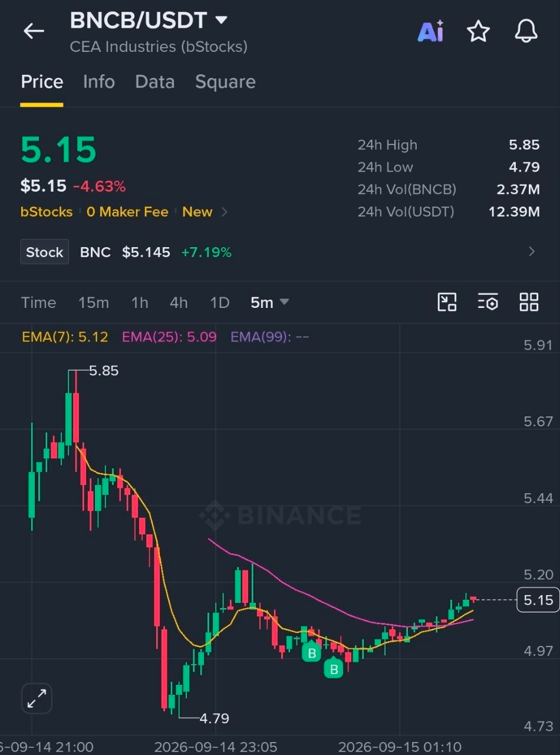Tap the 4.79 low price label on chart

(x=215, y=718)
